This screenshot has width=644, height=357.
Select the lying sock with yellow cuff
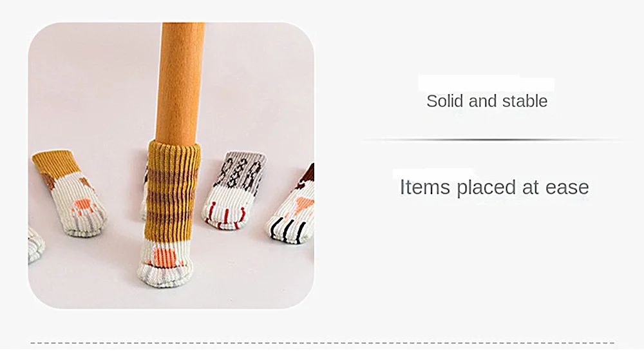pyautogui.click(x=69, y=193)
